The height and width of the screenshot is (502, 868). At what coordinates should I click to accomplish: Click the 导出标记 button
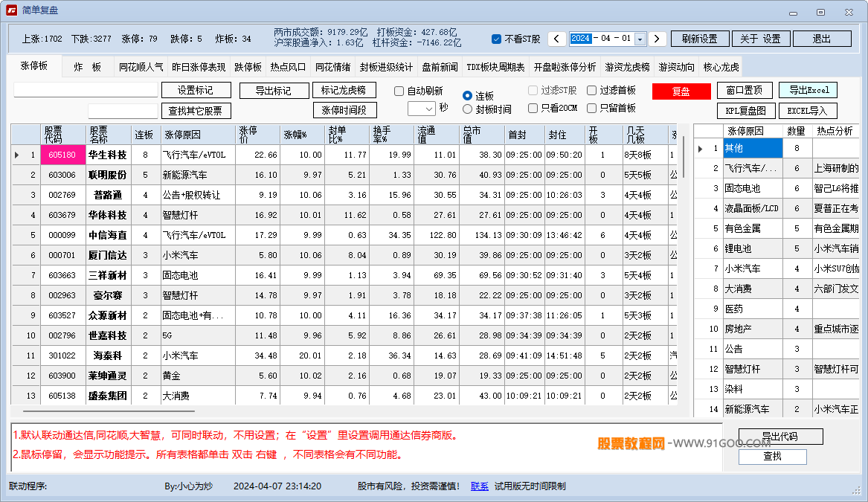274,91
